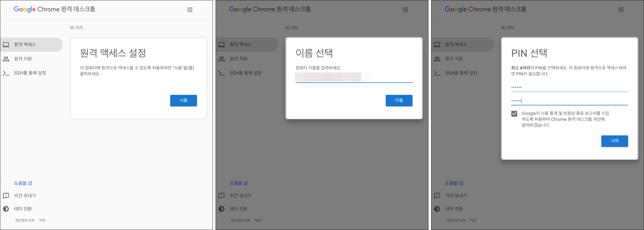644x230 pixels.
Task: Click computer name input field
Action: [355, 78]
